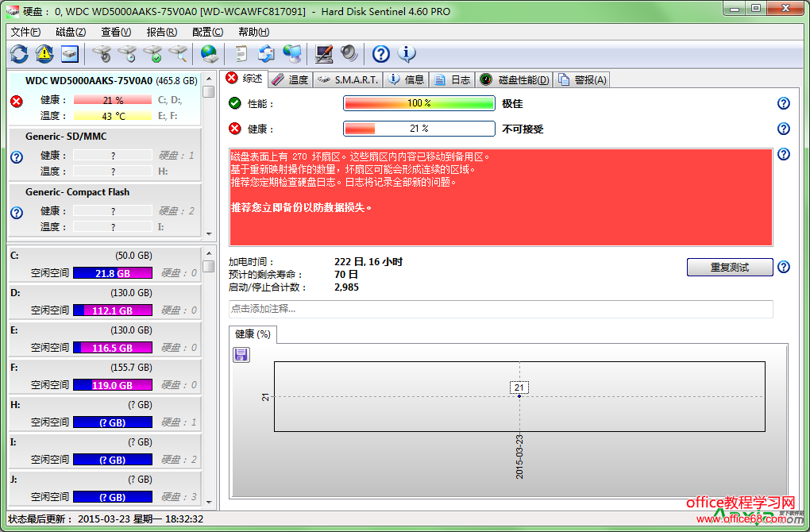The width and height of the screenshot is (810, 532).
Task: Click the blue refresh arrows toolbar icon
Action: pos(19,54)
